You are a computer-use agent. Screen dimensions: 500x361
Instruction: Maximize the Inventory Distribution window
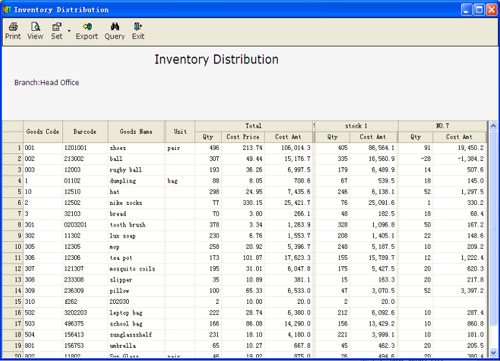479,10
